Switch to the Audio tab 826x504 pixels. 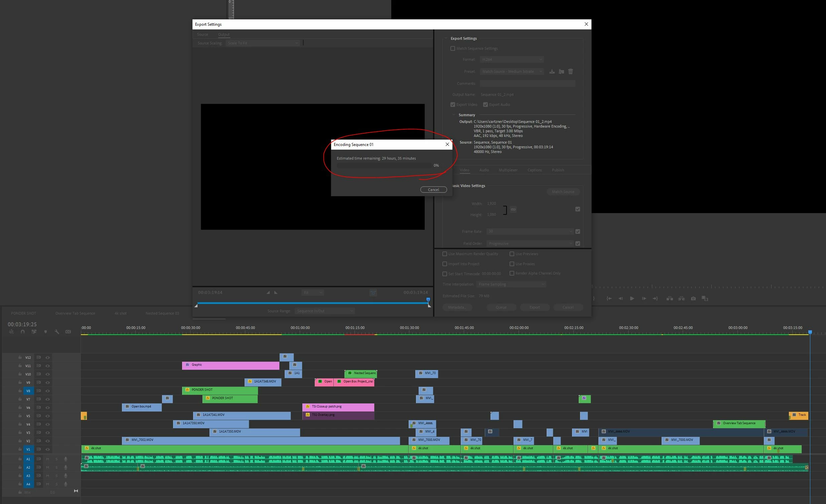(x=484, y=170)
